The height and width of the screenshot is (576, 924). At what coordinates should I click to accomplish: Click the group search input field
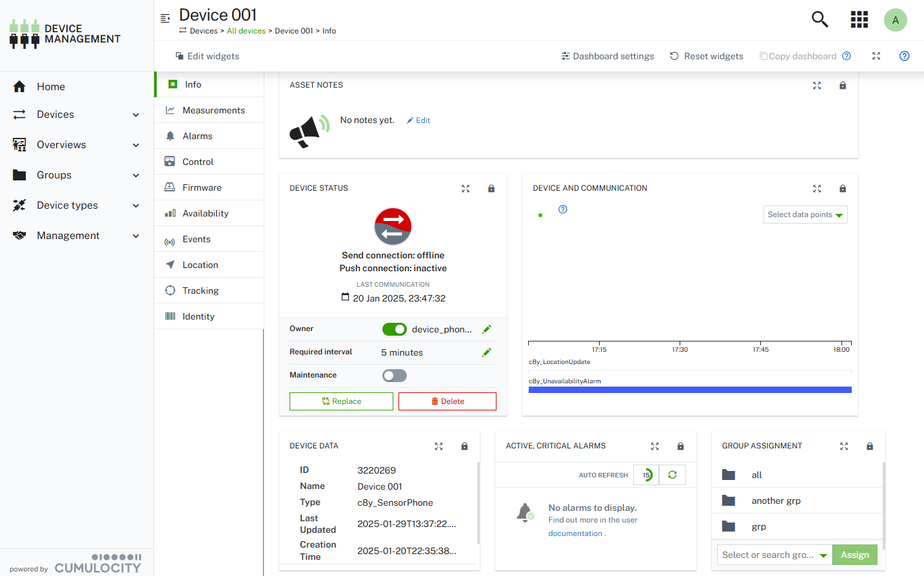coord(767,555)
